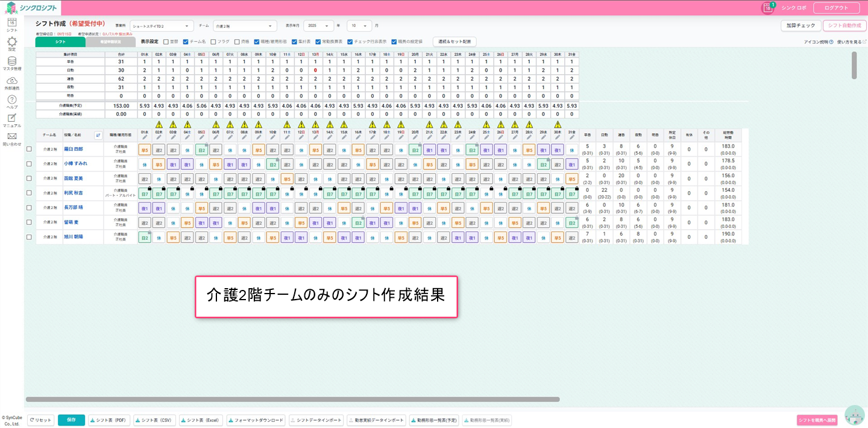Image resolution: width=868 pixels, height=428 pixels.
Task: Select the green シフト tab
Action: (x=60, y=42)
